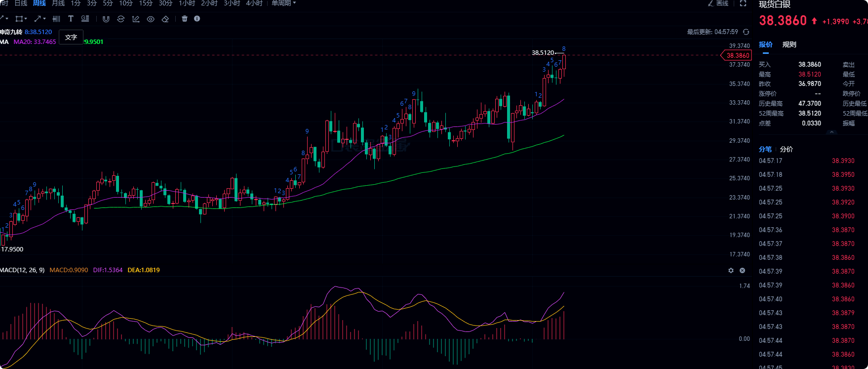Select the 5分 timeframe
The width and height of the screenshot is (868, 369).
108,3
